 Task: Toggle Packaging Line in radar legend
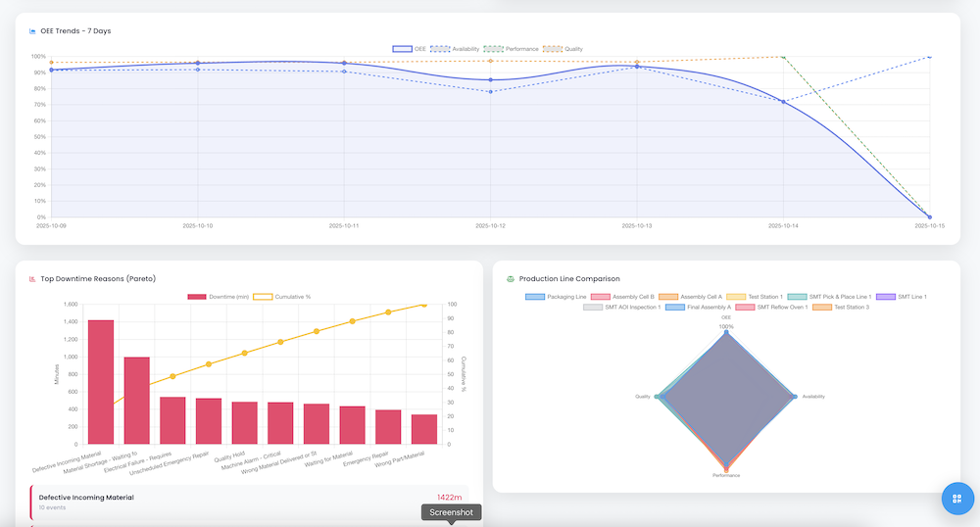[x=555, y=296]
